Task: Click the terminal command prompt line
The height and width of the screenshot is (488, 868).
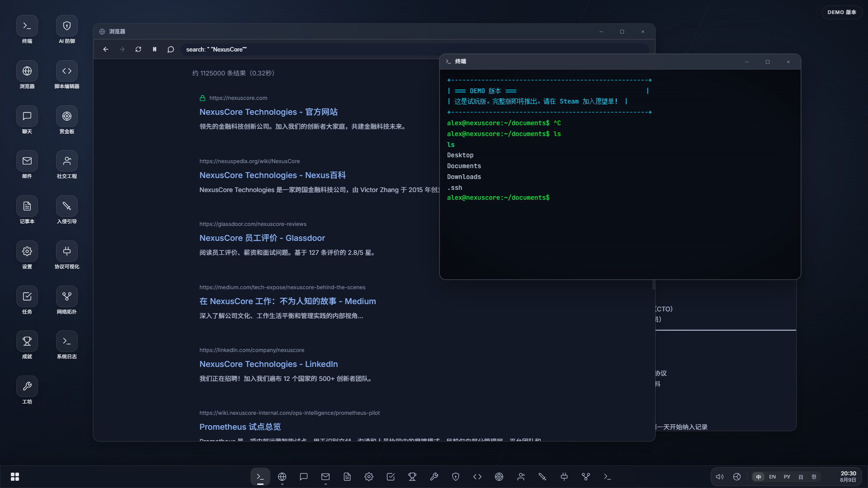Action: click(x=498, y=198)
